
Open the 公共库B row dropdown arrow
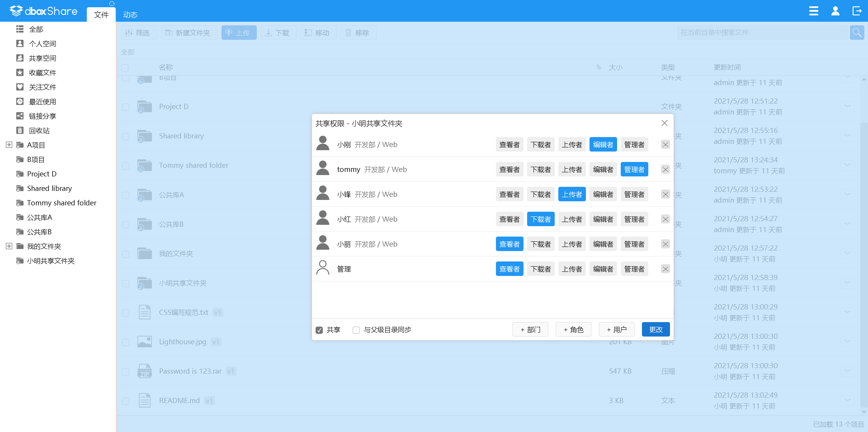(847, 224)
